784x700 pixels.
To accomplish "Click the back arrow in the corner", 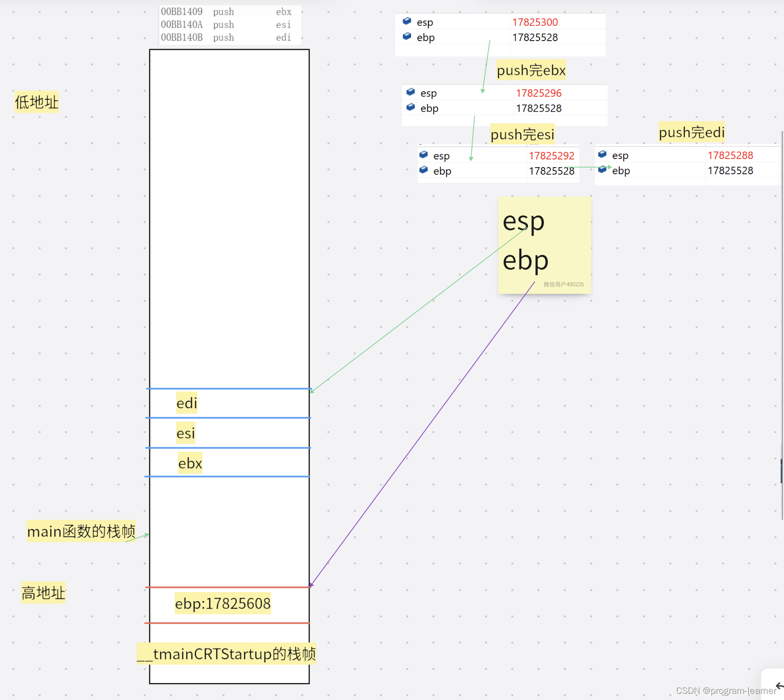I will (779, 686).
